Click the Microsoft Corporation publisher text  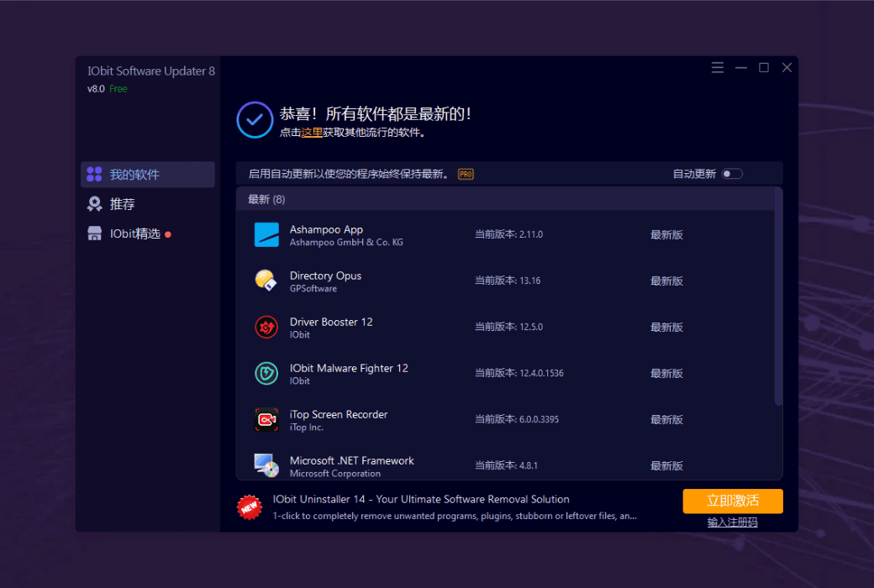[x=335, y=474]
